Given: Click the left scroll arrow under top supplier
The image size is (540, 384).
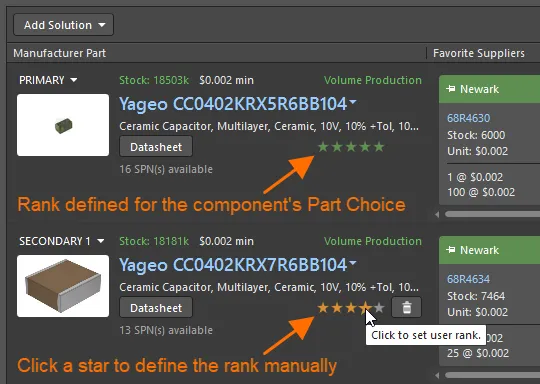Looking at the screenshot, I should pyautogui.click(x=437, y=215).
